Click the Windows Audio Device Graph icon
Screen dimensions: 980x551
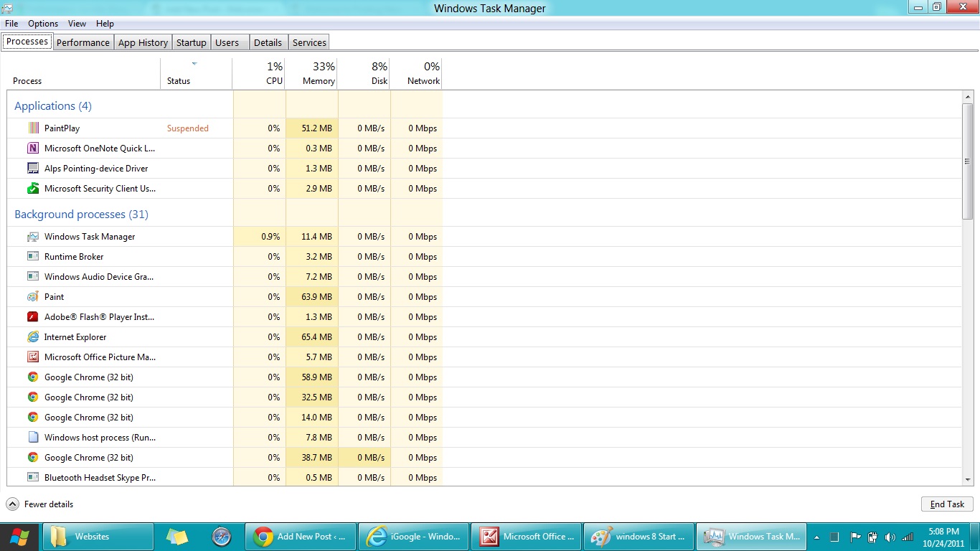[x=33, y=276]
